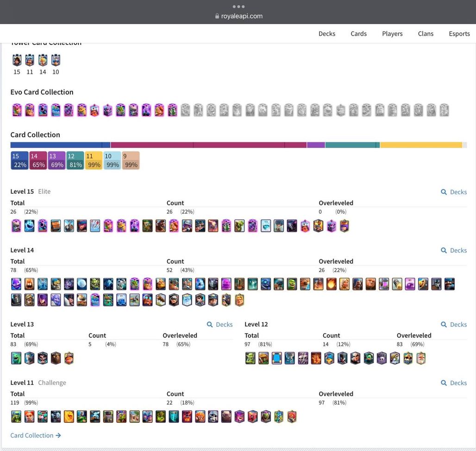
Task: Open the Battle Healer card in Level 14 row
Action: pos(344,284)
